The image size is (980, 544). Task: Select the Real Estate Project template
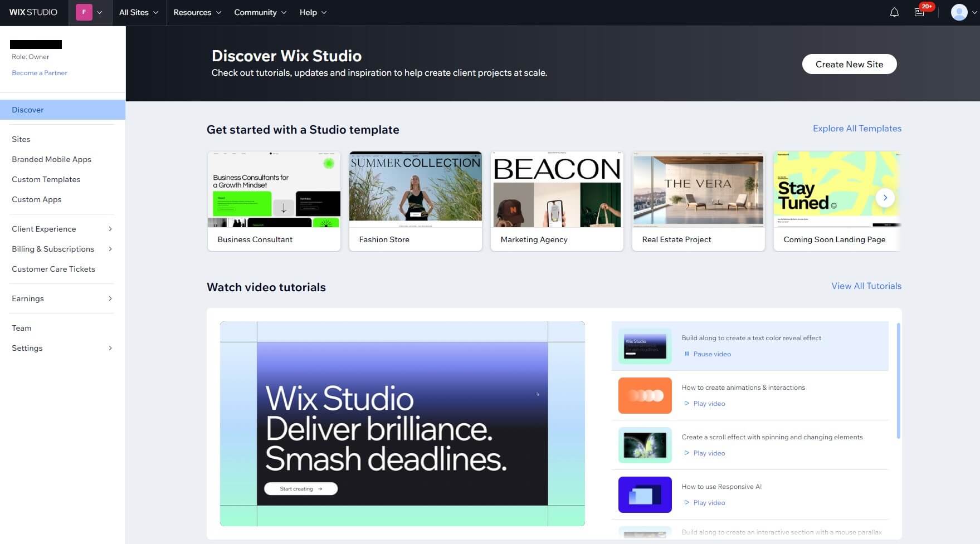click(698, 201)
